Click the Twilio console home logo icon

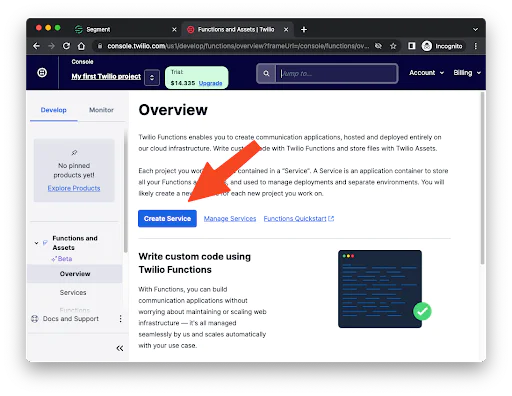tap(42, 72)
